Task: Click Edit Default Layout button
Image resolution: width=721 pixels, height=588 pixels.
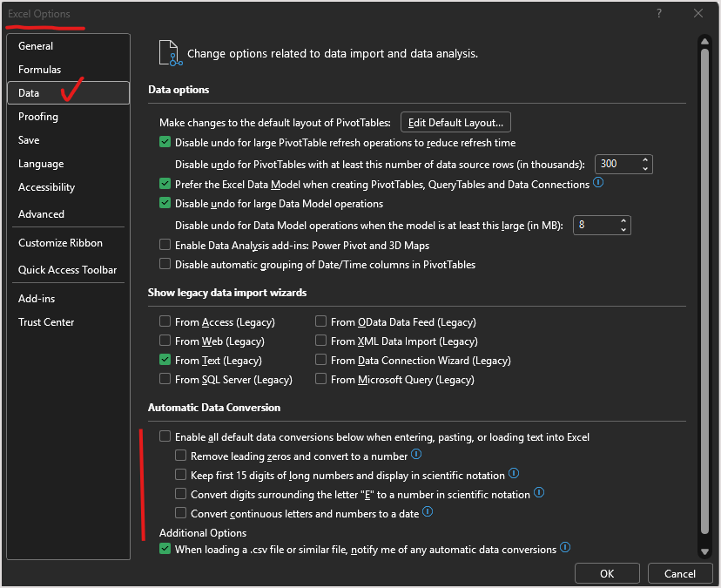Action: pos(455,122)
